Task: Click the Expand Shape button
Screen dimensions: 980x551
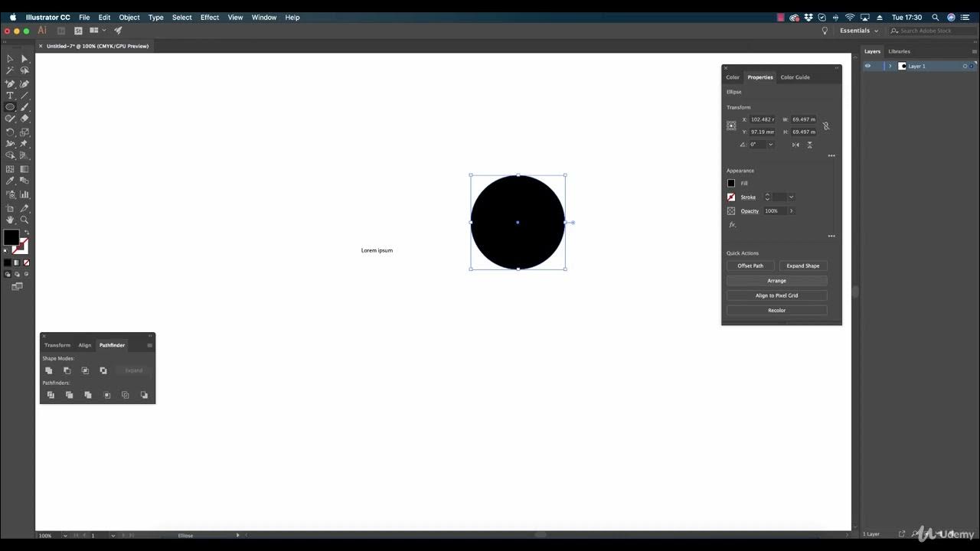Action: [803, 266]
